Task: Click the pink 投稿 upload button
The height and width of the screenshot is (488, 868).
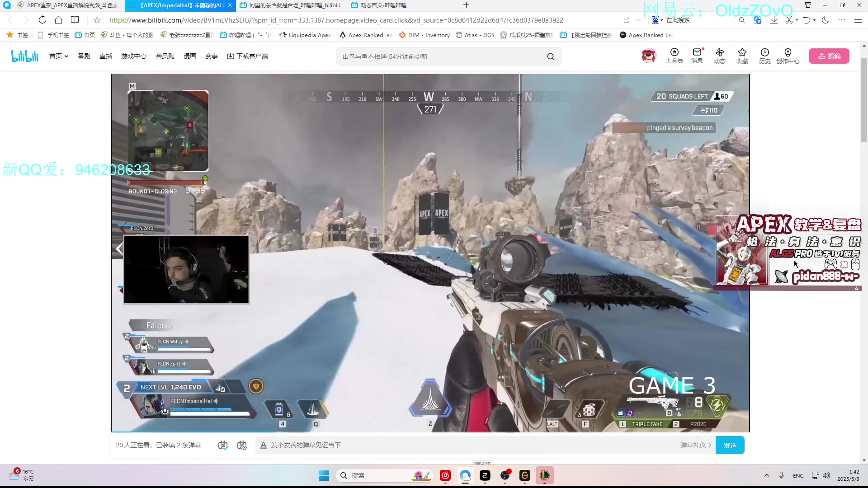Action: 829,56
